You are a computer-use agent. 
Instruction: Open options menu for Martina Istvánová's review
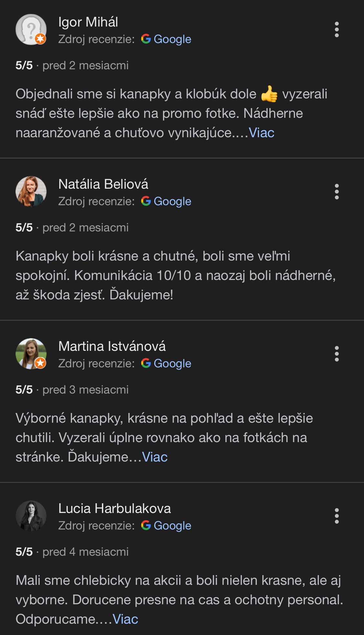pos(336,354)
